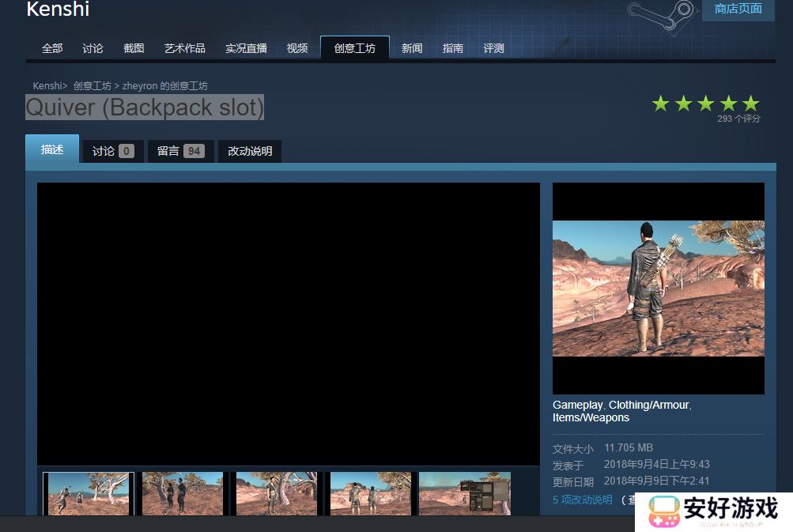Switch to the 截图 tab
This screenshot has height=532, width=793.
click(133, 47)
